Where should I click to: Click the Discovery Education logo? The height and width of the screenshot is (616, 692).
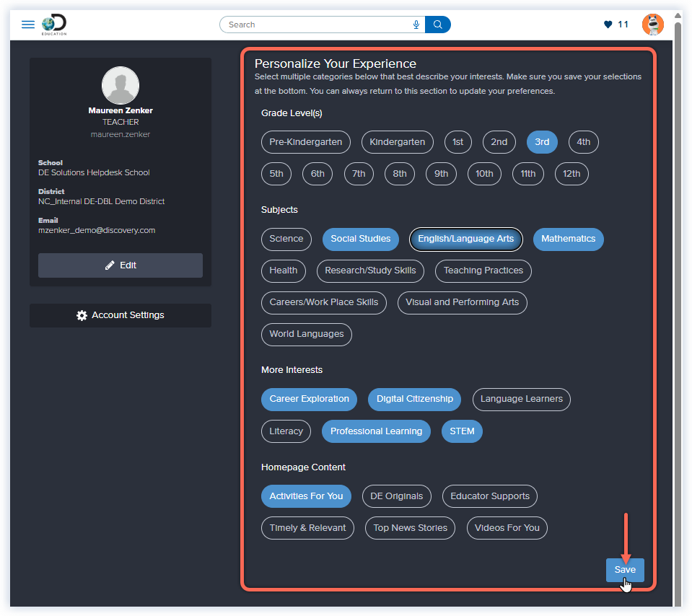click(55, 25)
